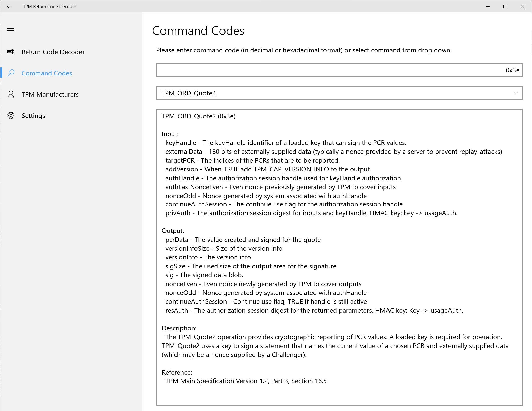Click the back arrow in title bar
The image size is (532, 411).
(x=9, y=6)
